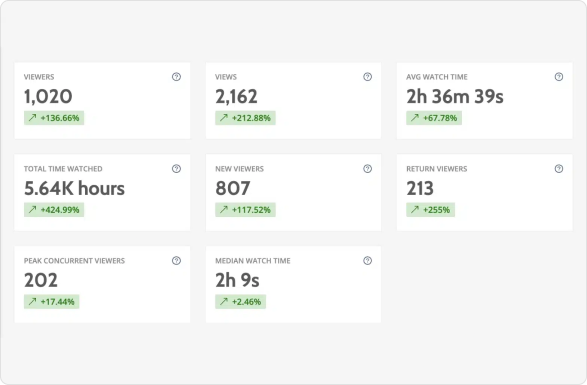Select the +117.52% New Viewers badge
587x385 pixels.
(245, 210)
